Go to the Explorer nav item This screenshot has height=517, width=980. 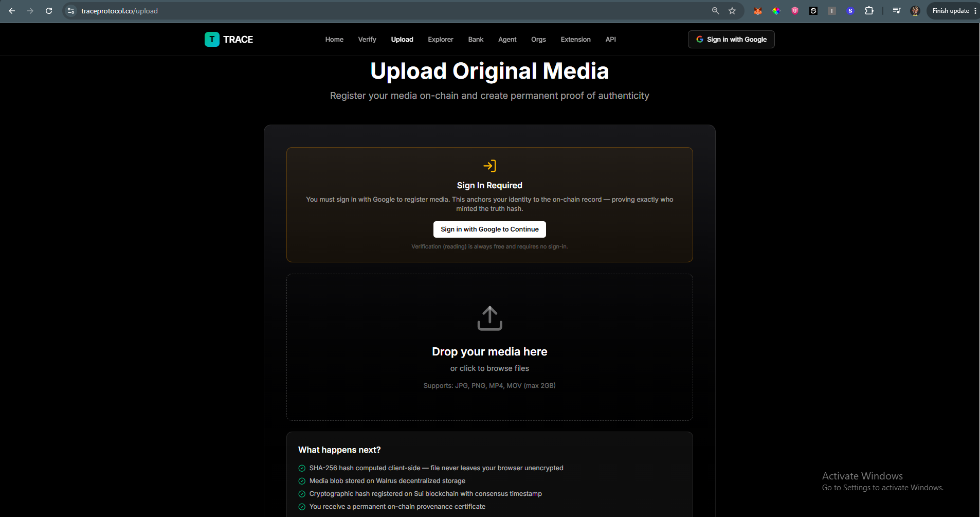tap(441, 40)
